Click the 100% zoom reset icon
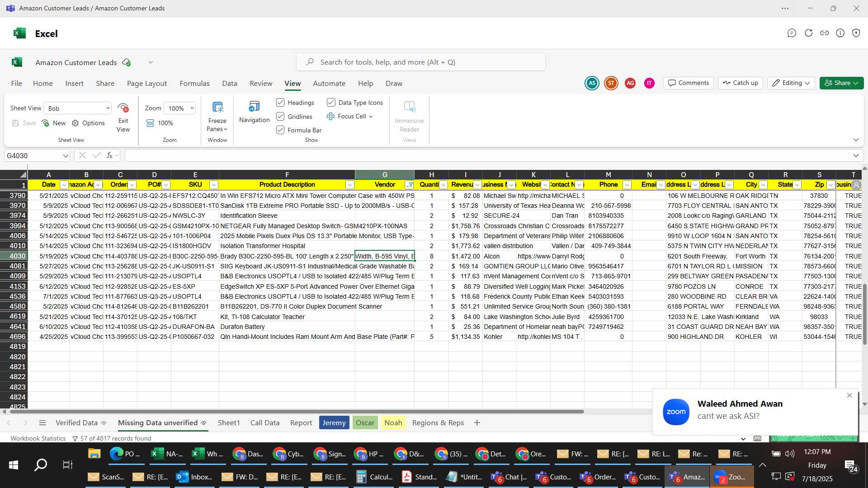 coord(150,123)
